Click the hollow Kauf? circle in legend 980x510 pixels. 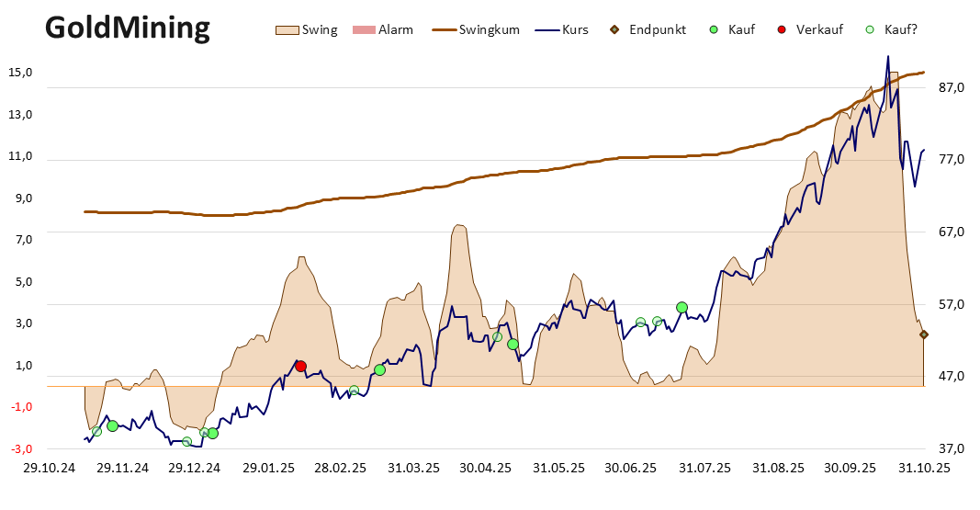tap(869, 29)
